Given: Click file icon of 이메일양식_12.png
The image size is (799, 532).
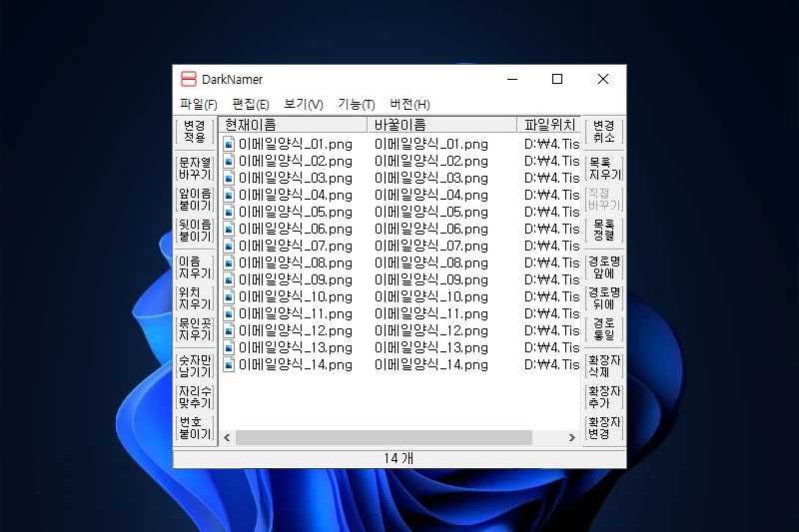Looking at the screenshot, I should (x=229, y=331).
